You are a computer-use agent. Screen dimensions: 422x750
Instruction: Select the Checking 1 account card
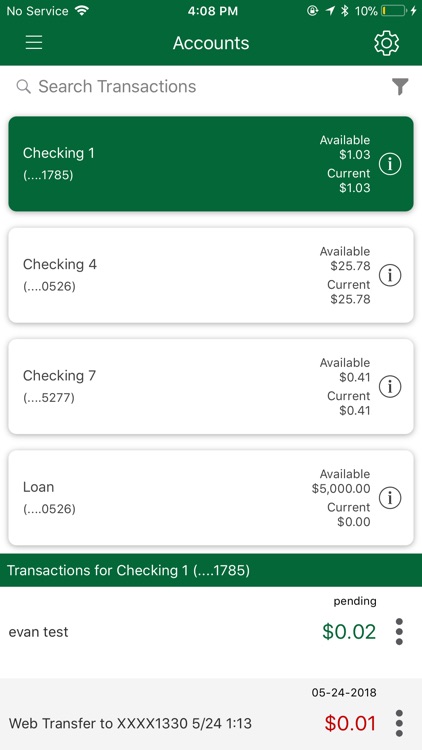[x=211, y=164]
